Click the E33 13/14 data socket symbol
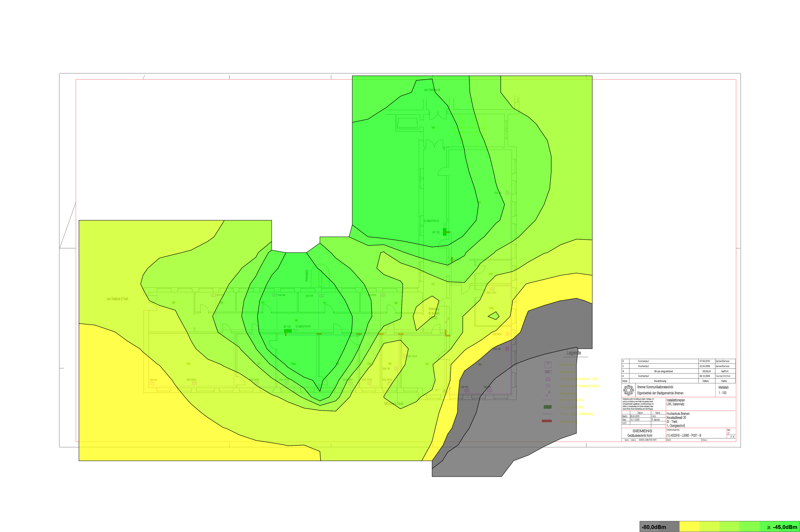This screenshot has width=800, height=532. coord(405,356)
